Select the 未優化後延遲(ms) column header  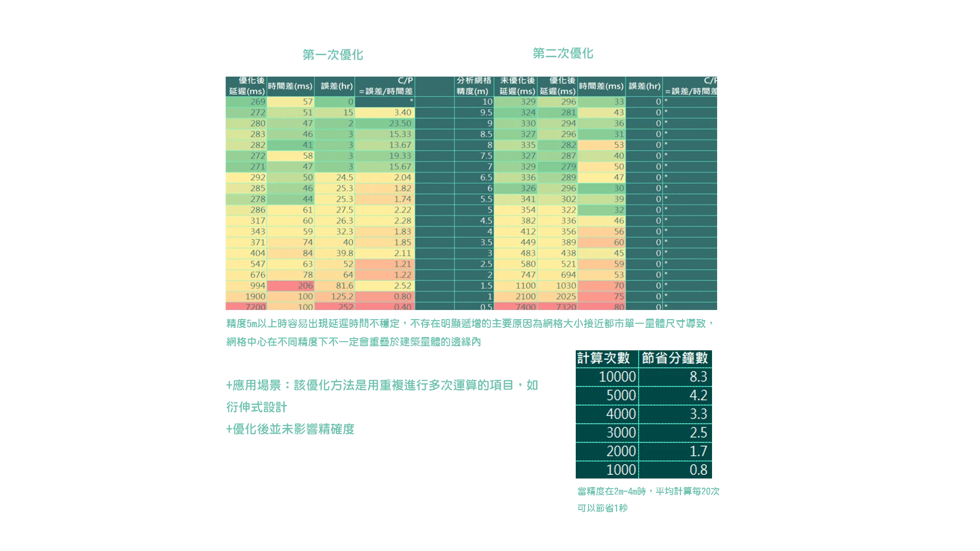point(517,86)
